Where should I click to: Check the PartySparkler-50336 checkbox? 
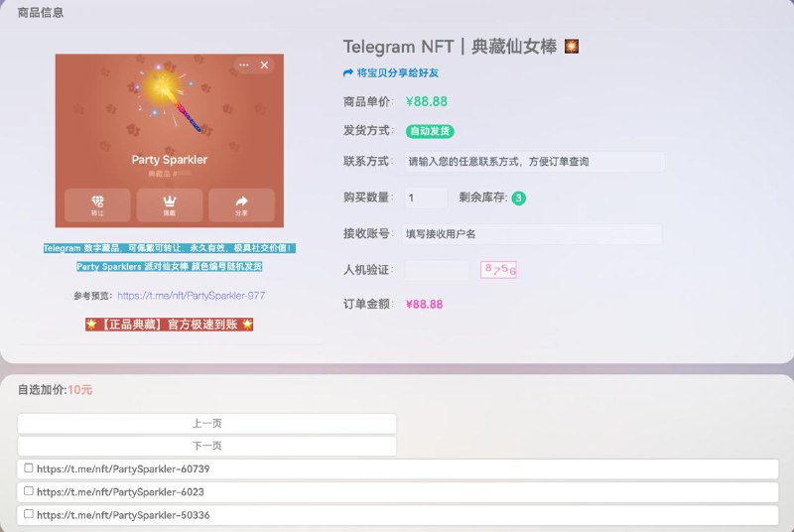29,514
